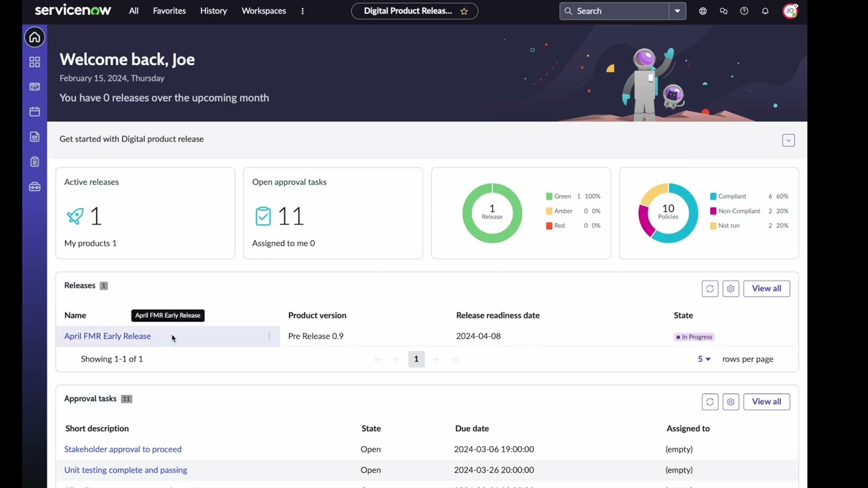The width and height of the screenshot is (868, 488).
Task: Sort Releases by State column header
Action: (683, 315)
